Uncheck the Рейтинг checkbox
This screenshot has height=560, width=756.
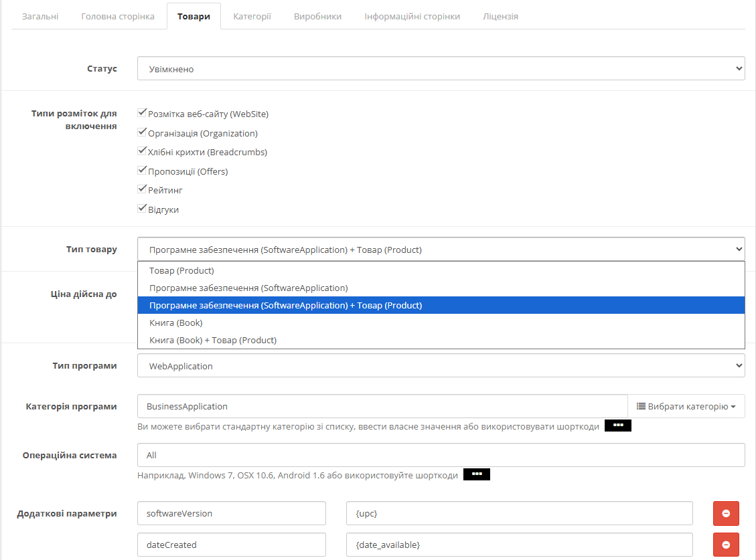142,189
